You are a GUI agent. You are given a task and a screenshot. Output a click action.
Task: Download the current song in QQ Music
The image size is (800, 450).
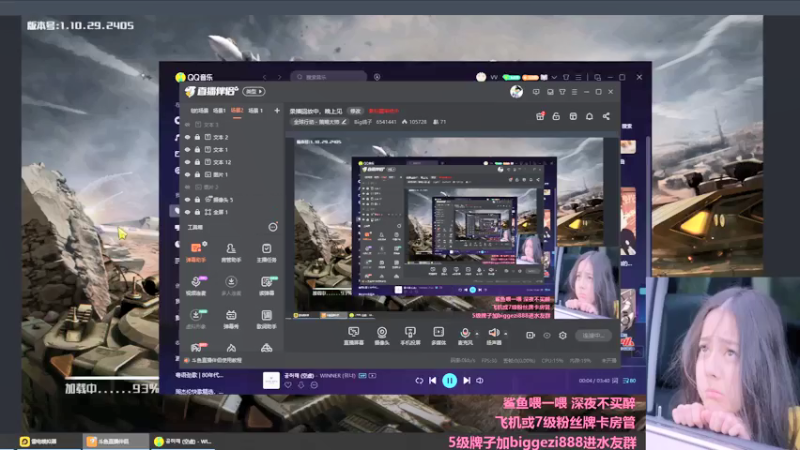[301, 385]
